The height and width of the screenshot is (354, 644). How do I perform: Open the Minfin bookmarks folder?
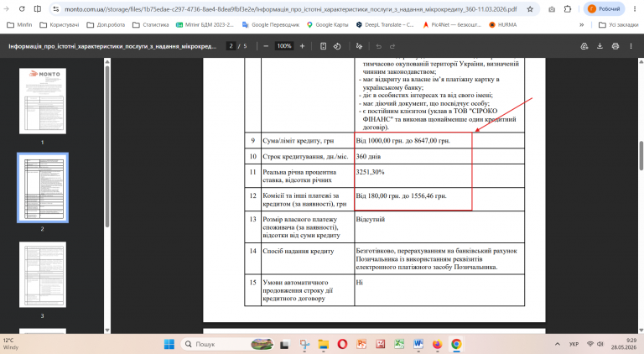(20, 24)
